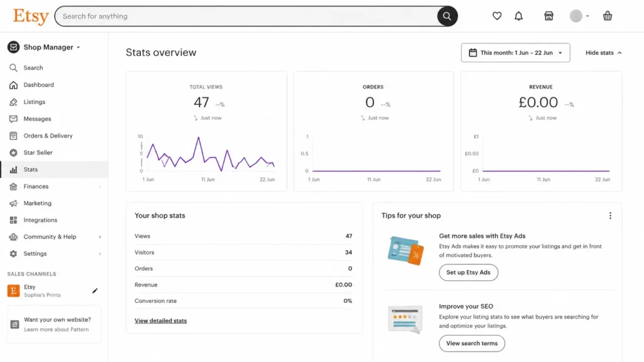Click the Messages envelope icon
The height and width of the screenshot is (362, 644).
tap(14, 119)
